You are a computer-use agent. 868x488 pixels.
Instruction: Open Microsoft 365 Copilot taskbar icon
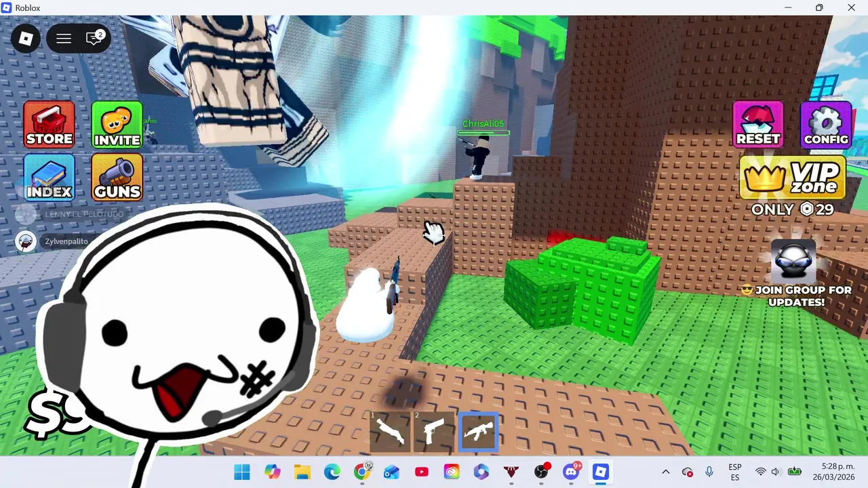coord(481,472)
